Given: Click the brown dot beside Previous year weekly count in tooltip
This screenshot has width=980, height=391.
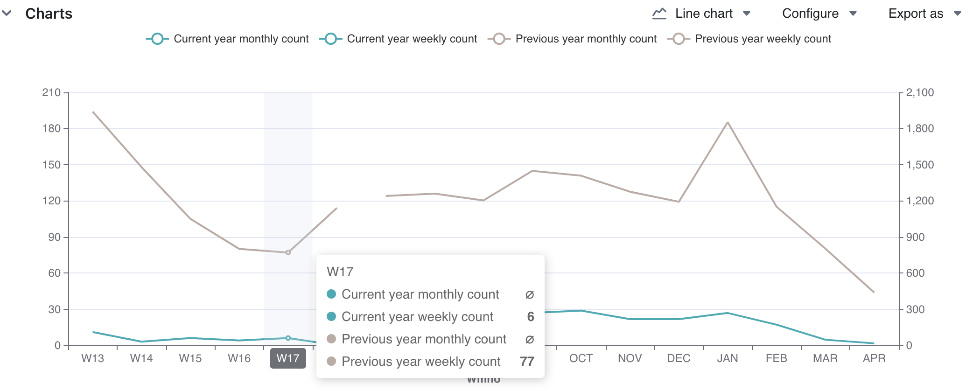Looking at the screenshot, I should pos(331,362).
